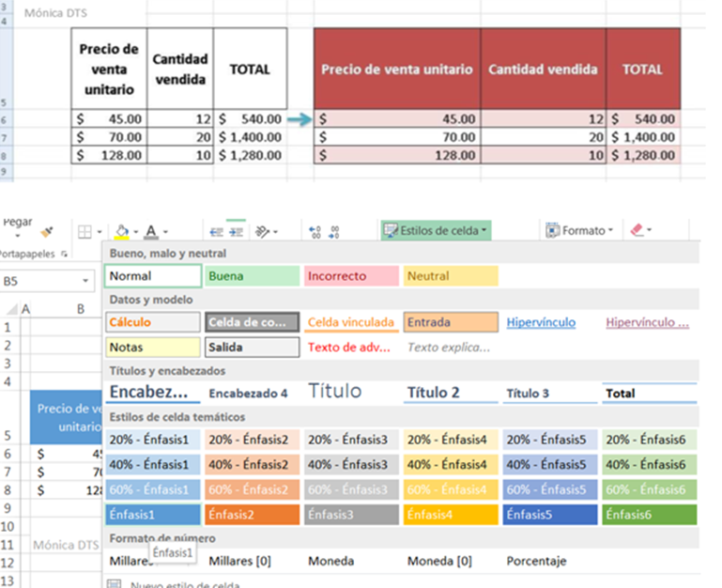The width and height of the screenshot is (722, 588).
Task: Apply the solid Énfasis5 style
Action: [x=550, y=515]
